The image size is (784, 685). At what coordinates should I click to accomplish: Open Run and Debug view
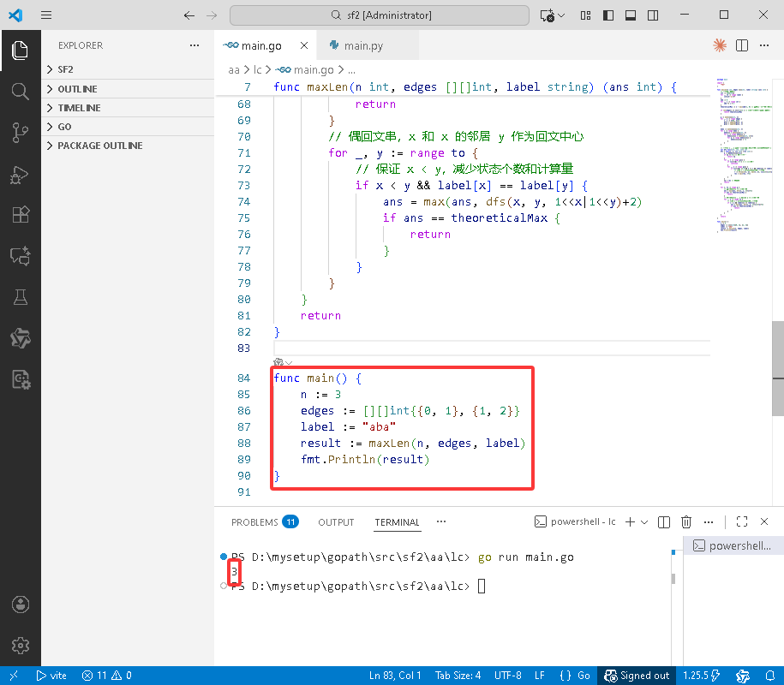(x=20, y=175)
